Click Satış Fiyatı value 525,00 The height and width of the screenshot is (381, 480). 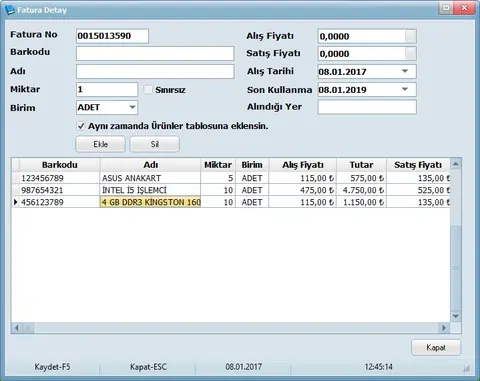point(418,190)
